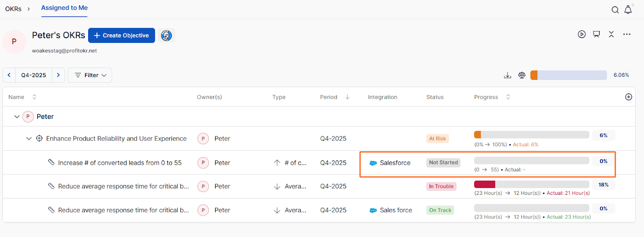Click the P avatar in Peter group row
This screenshot has width=644, height=237.
pos(28,116)
